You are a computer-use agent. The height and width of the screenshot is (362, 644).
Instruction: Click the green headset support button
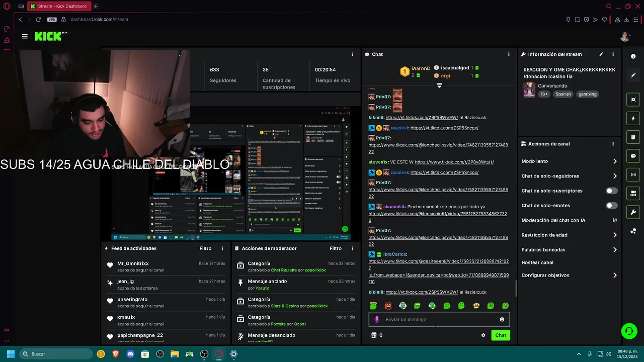[x=629, y=331]
